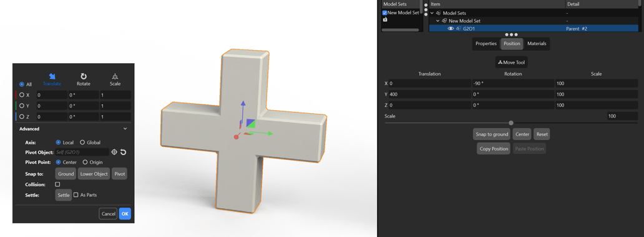This screenshot has height=237, width=644.
Task: Snap to Pivot button
Action: point(120,174)
